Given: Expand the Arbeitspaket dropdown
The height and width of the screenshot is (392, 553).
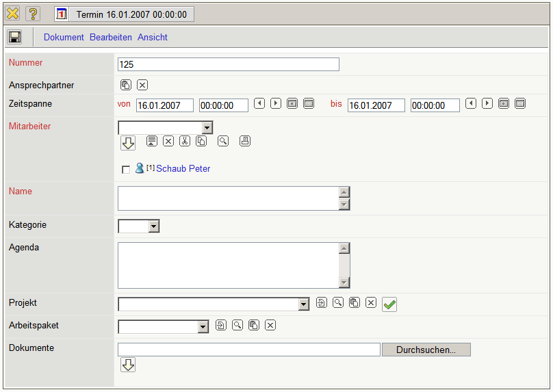Looking at the screenshot, I should pos(203,327).
